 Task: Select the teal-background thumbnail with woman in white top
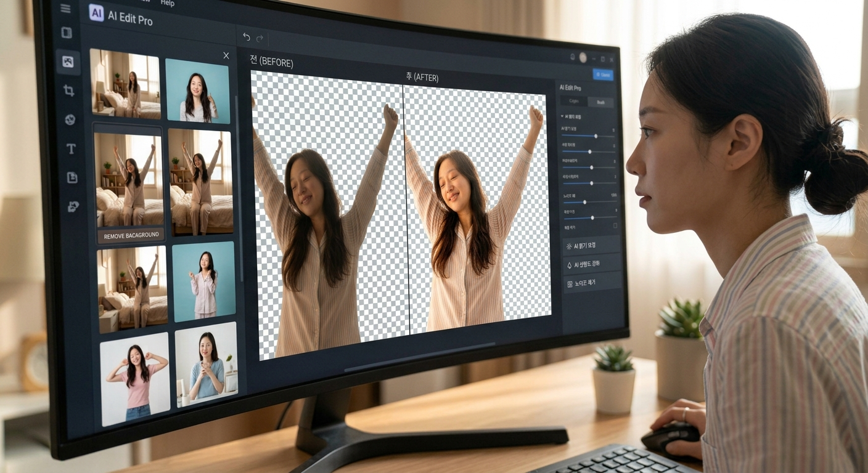(x=198, y=91)
